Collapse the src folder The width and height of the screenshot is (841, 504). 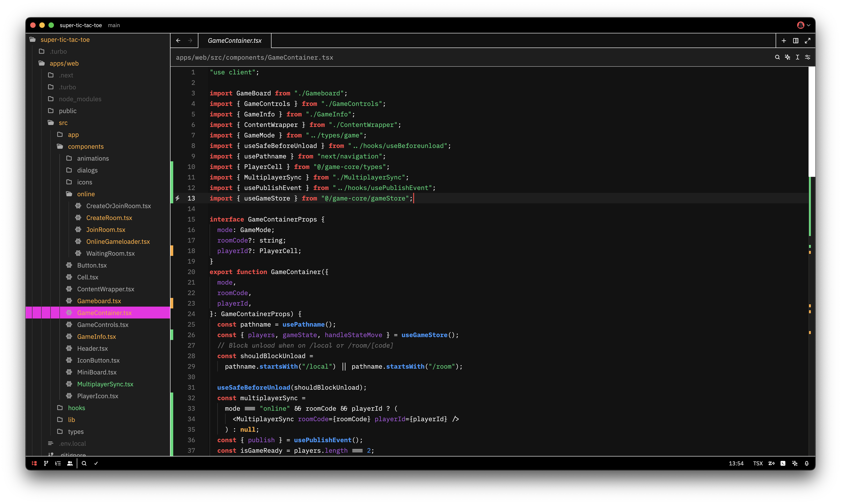tap(98, 123)
